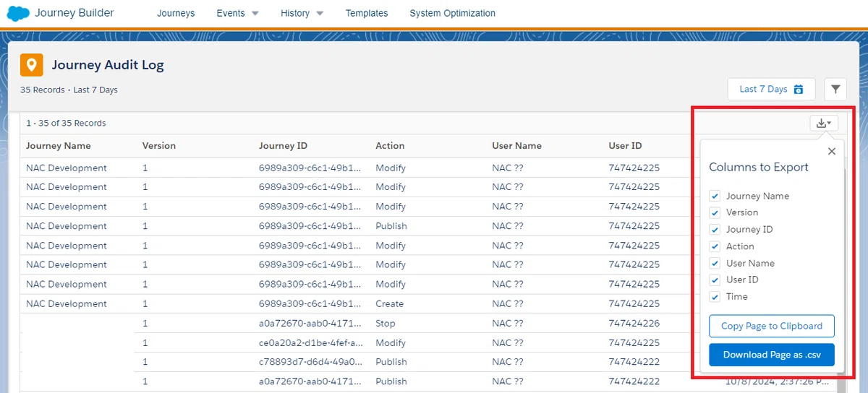The height and width of the screenshot is (393, 868).
Task: Click the Create action cell
Action: tap(390, 303)
